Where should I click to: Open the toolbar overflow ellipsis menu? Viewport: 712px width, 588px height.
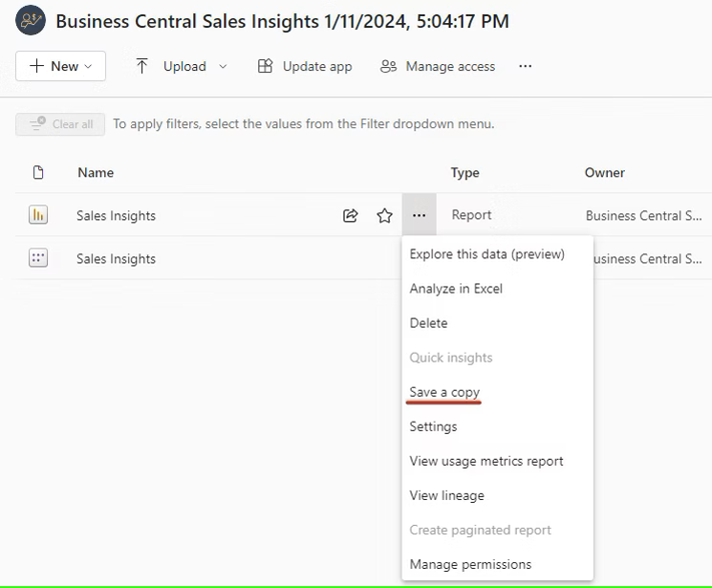coord(525,66)
